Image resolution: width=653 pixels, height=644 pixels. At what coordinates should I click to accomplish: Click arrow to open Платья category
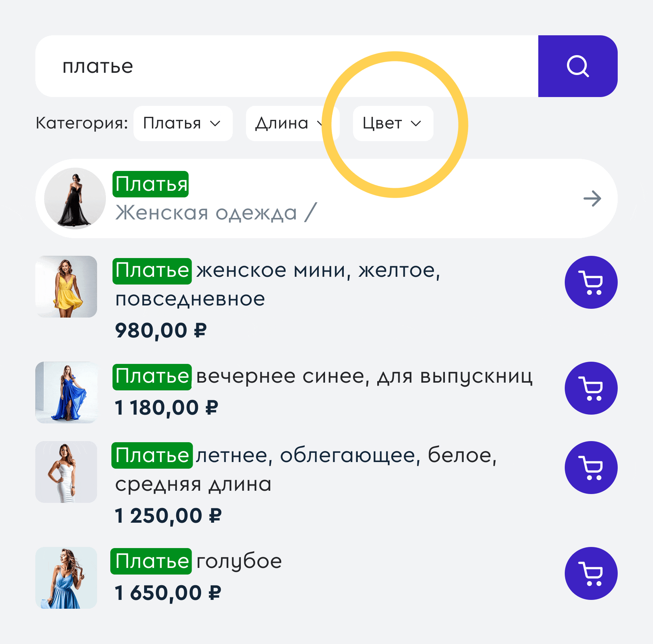(x=592, y=199)
